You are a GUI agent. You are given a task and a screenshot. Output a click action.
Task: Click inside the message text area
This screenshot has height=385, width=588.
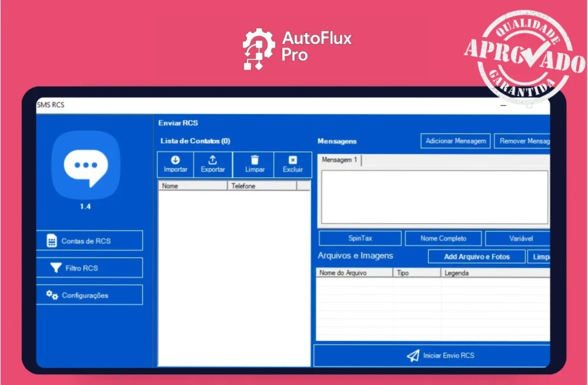(434, 197)
